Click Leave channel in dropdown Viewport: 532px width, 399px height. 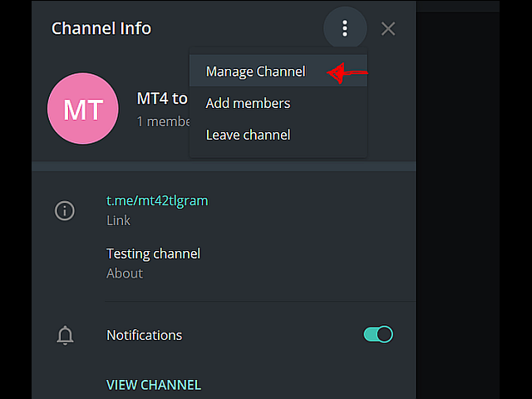[x=278, y=135]
